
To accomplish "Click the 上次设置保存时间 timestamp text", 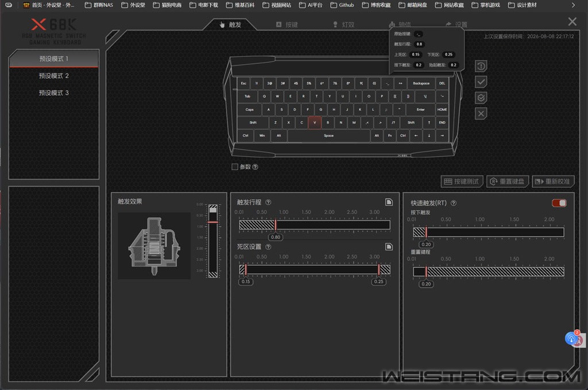I will coord(528,36).
